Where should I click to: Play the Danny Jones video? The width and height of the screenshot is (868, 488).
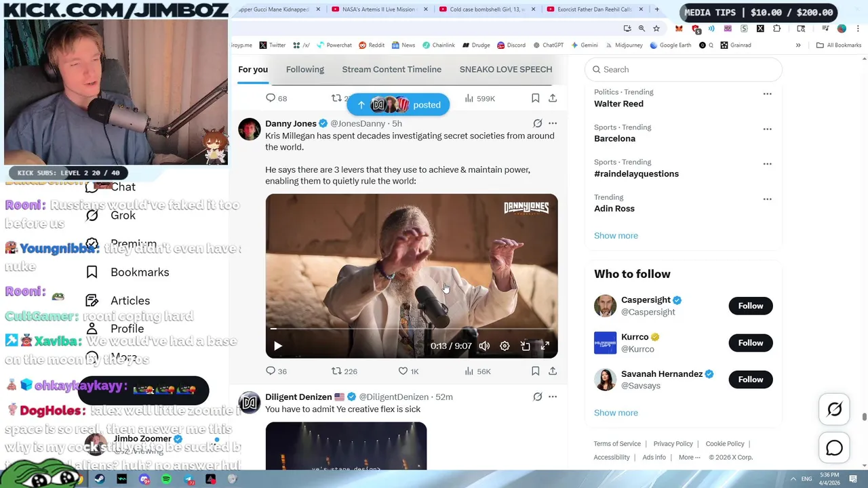278,346
